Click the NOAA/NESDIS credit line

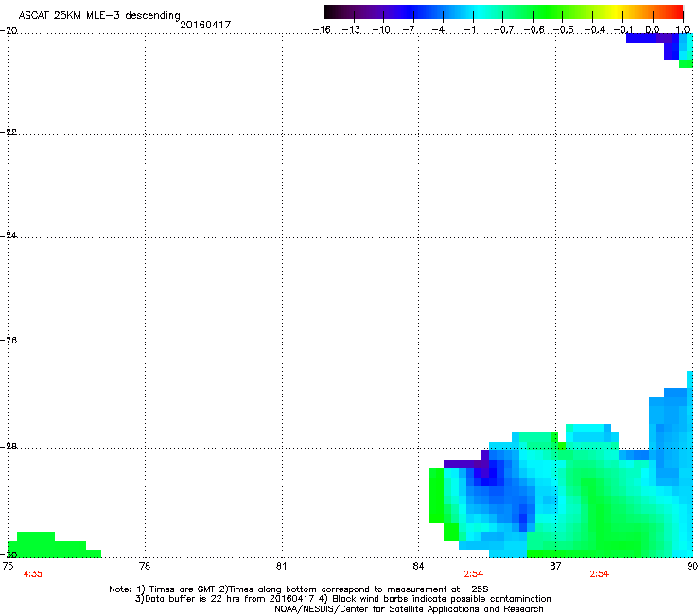point(409,609)
